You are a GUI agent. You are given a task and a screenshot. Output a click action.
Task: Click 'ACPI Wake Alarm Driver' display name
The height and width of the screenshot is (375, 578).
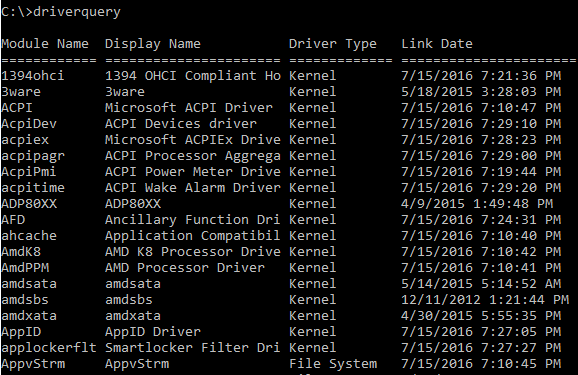pyautogui.click(x=193, y=188)
